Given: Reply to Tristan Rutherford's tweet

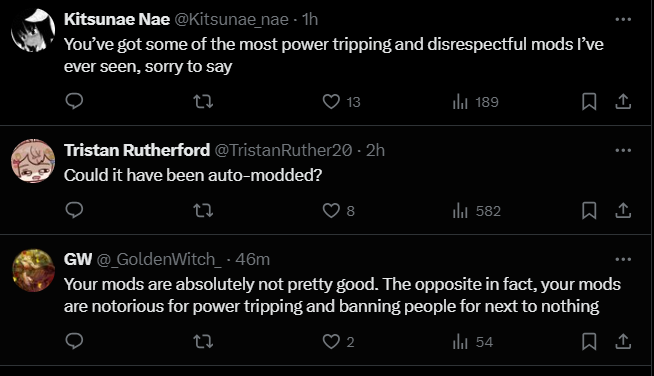Looking at the screenshot, I should click(75, 210).
